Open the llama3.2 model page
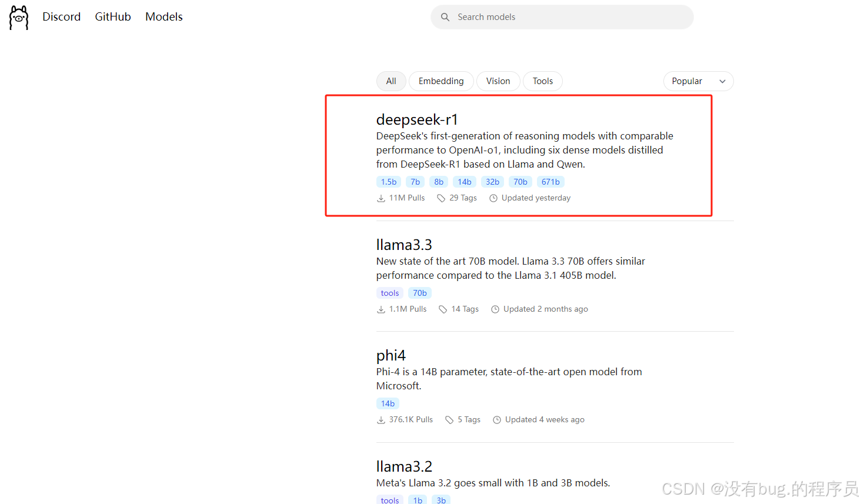This screenshot has height=504, width=861. pyautogui.click(x=404, y=466)
